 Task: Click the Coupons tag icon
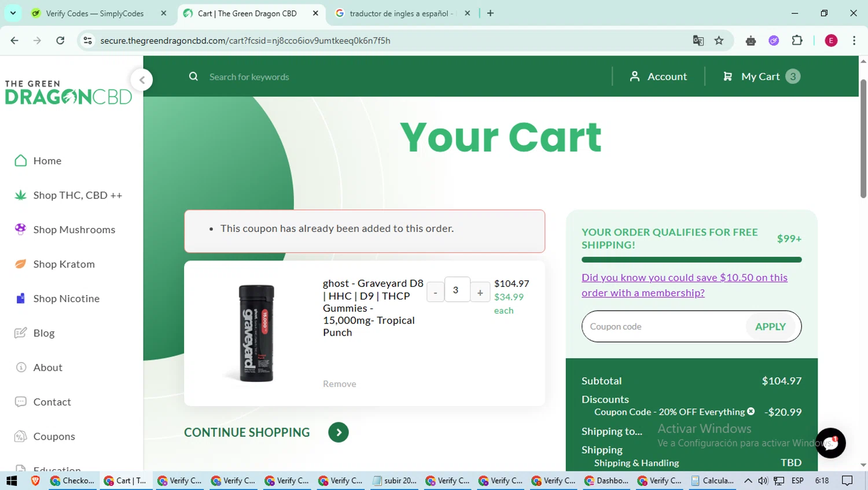coord(21,436)
